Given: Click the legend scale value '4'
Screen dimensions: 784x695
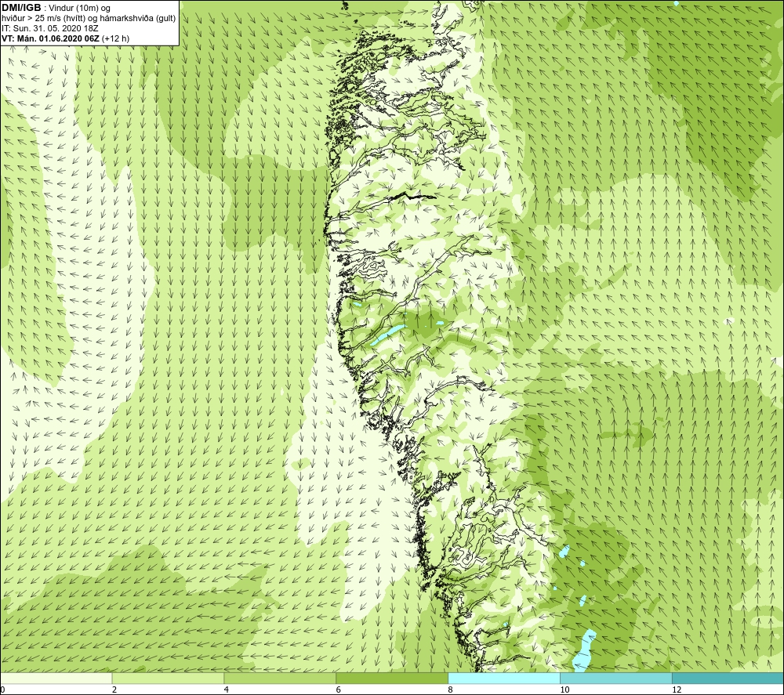Looking at the screenshot, I should 226,690.
